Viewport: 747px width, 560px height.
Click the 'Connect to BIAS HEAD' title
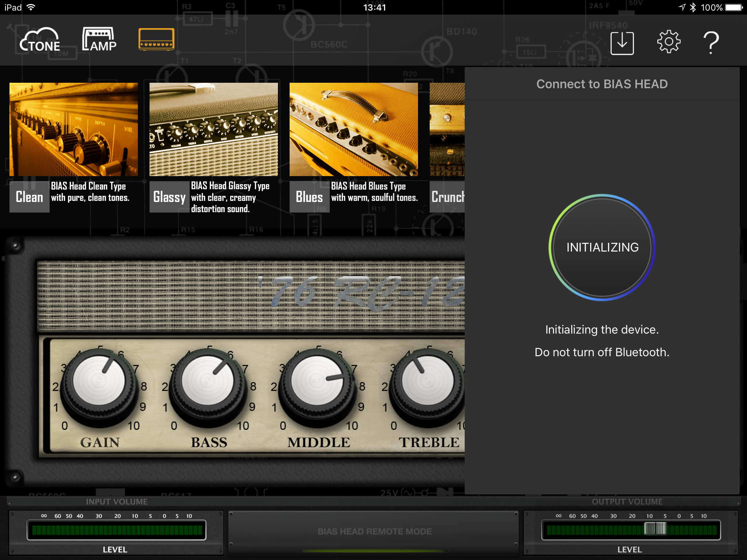click(x=602, y=84)
